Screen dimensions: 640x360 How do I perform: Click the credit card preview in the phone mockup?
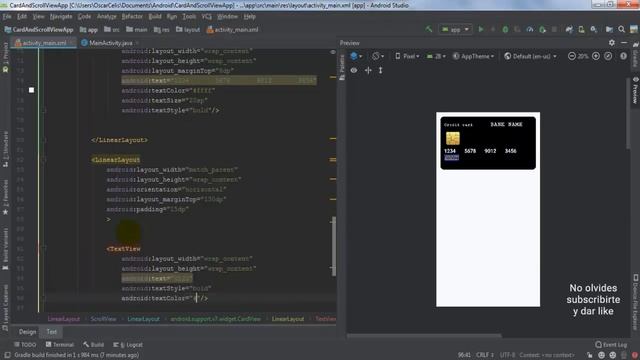coord(488,143)
